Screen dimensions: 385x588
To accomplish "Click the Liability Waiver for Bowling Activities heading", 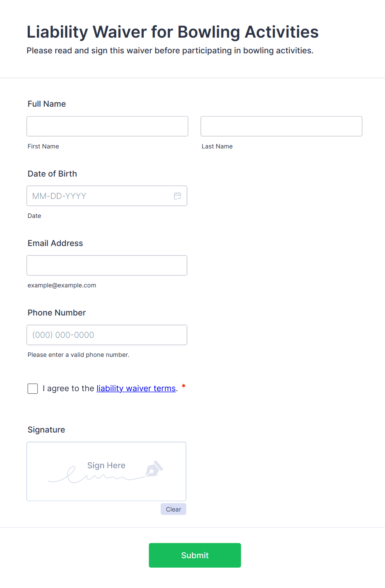I will [173, 32].
